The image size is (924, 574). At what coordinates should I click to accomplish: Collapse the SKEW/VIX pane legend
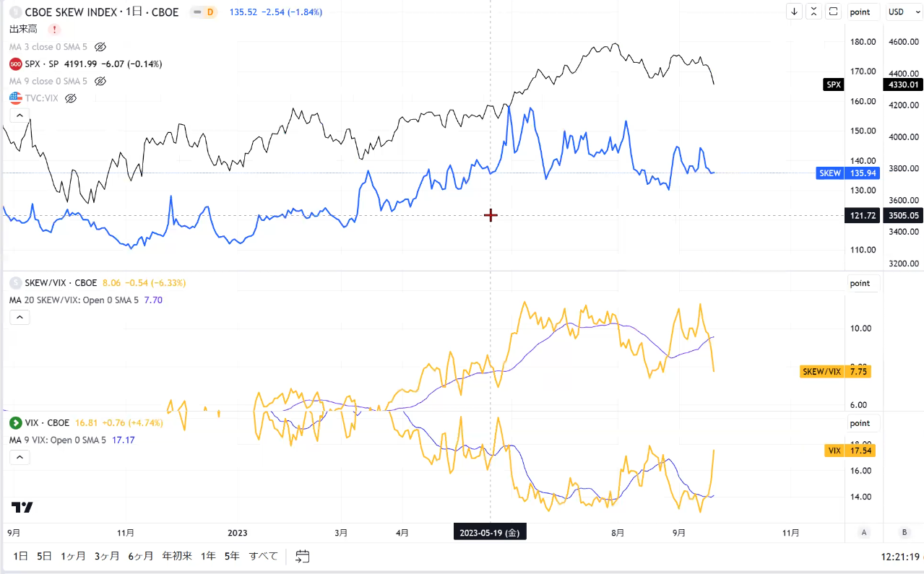point(19,317)
